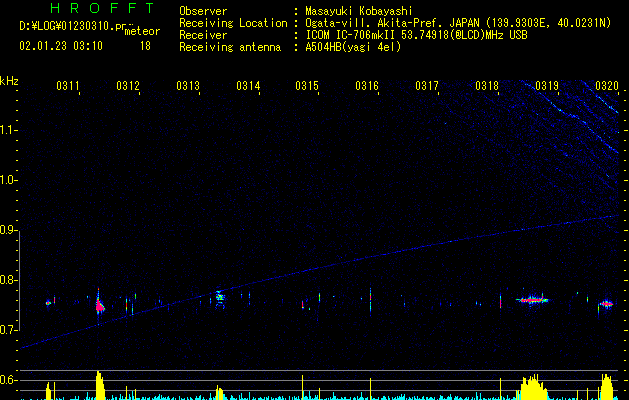Click the 1.0 kHz axis tick label
Viewport: 629px width, 400px height.
pyautogui.click(x=8, y=180)
